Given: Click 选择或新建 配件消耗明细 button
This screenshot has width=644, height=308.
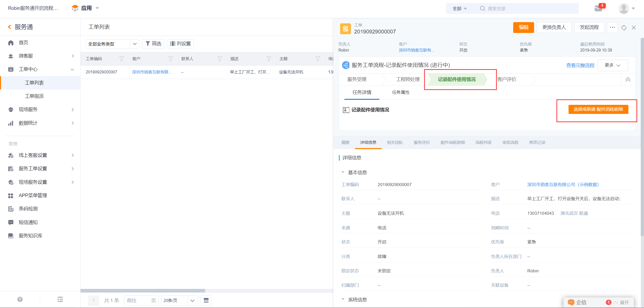Looking at the screenshot, I should pos(598,109).
